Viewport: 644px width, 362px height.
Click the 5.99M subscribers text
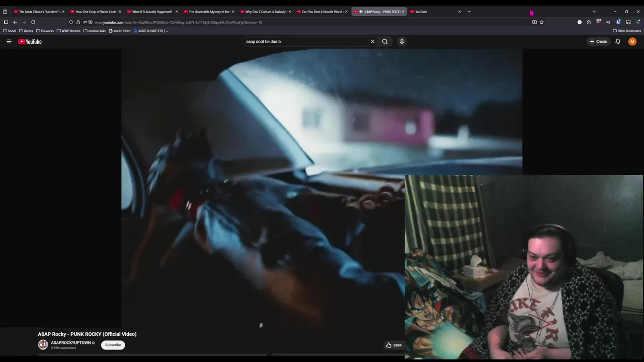[63, 348]
